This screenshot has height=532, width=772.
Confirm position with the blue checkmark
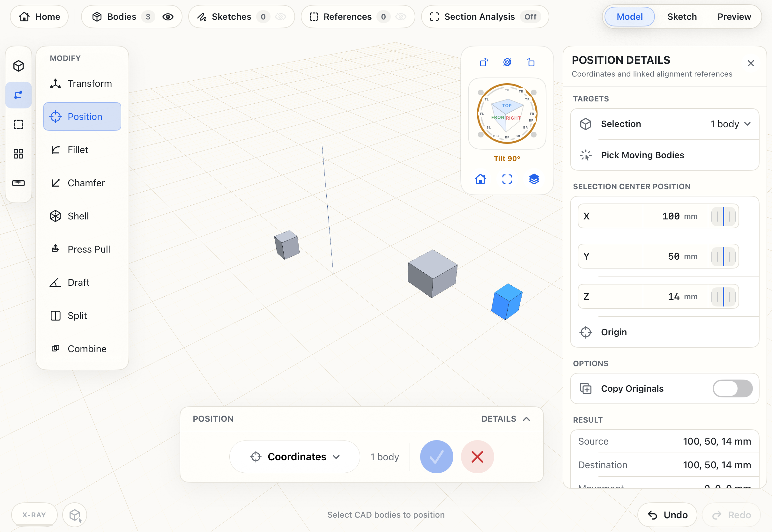pos(436,457)
